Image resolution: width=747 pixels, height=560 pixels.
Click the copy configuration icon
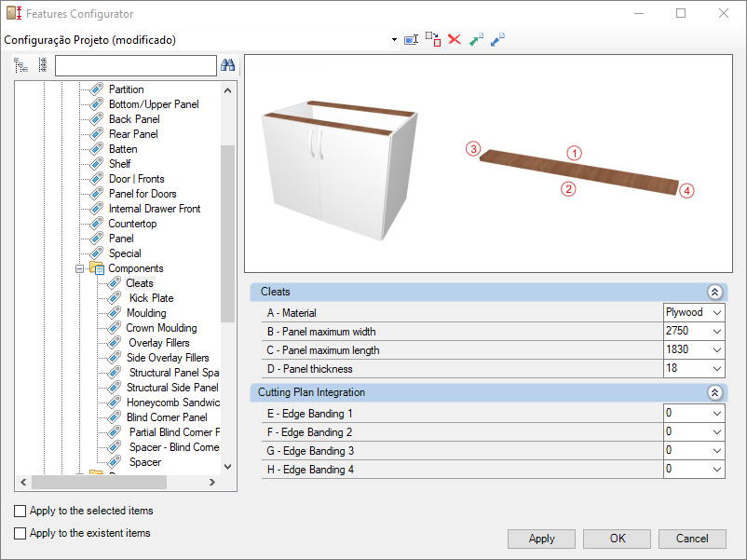(x=433, y=39)
